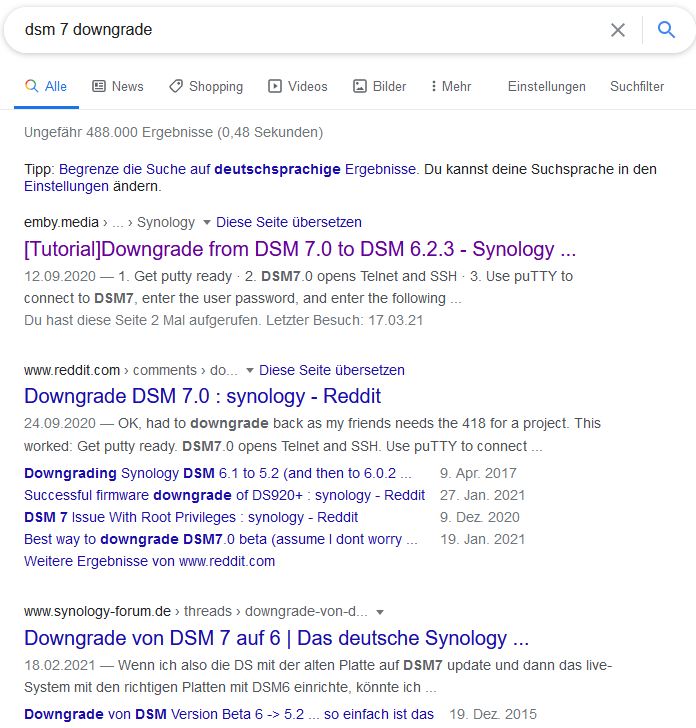
Task: Clear the search box with the X icon
Action: coord(618,30)
